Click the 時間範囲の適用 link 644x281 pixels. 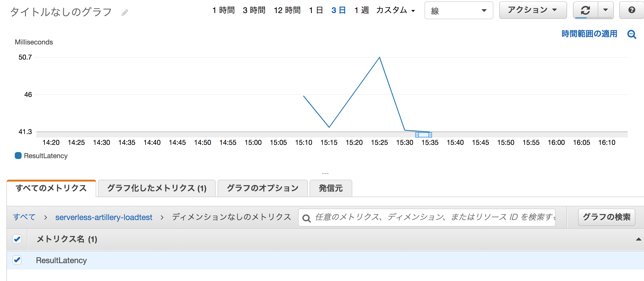[589, 34]
